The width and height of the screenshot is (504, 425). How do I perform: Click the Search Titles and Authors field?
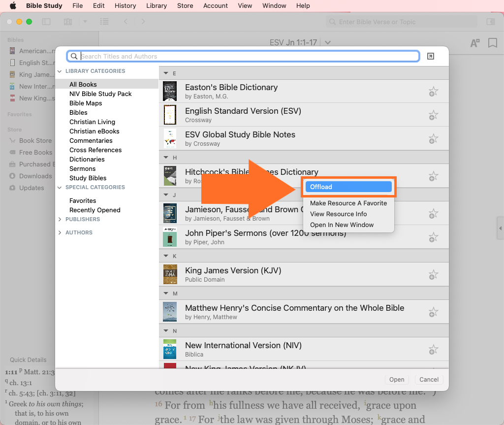pyautogui.click(x=249, y=57)
